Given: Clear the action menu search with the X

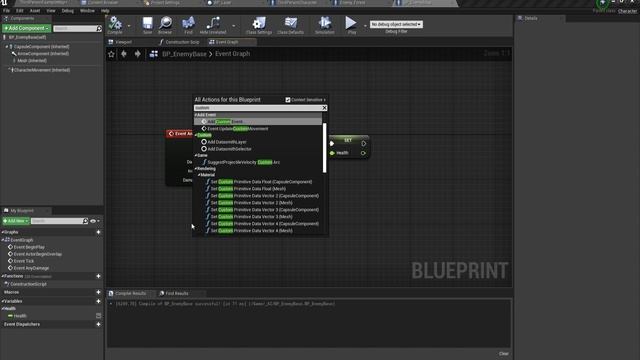Looking at the screenshot, I should (x=324, y=108).
